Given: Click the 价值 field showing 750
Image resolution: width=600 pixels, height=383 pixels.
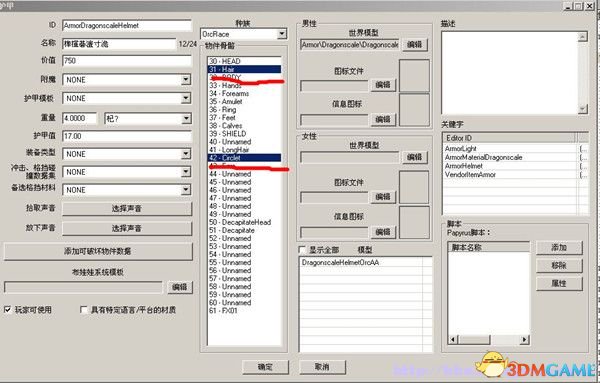Looking at the screenshot, I should pyautogui.click(x=127, y=60).
